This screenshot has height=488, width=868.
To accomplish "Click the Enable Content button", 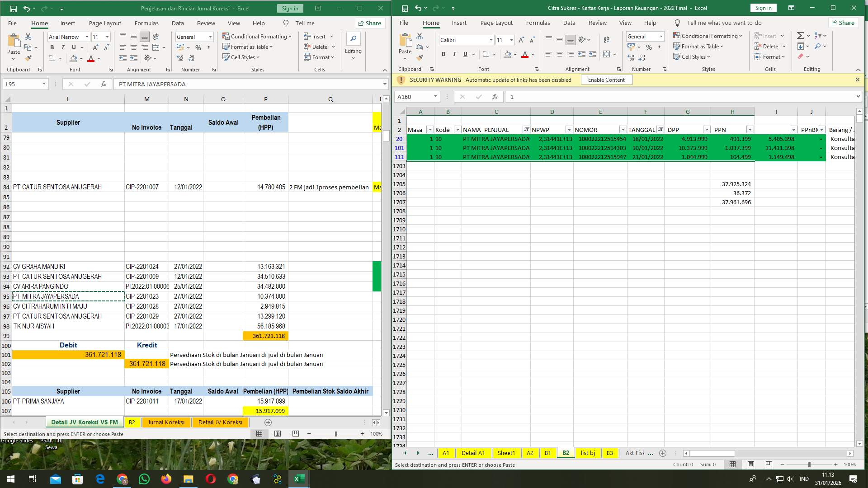I will click(606, 80).
